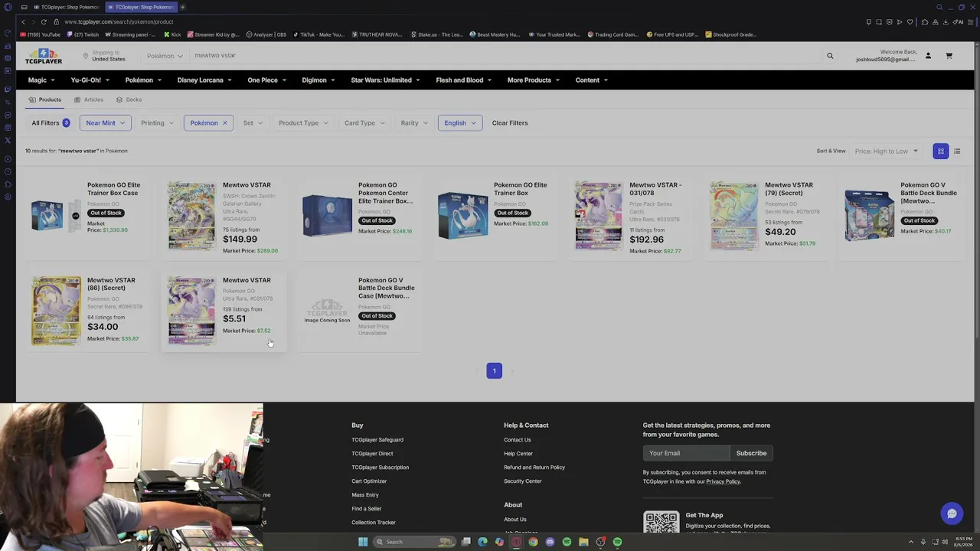Open the Printing filter dropdown
980x551 pixels.
pyautogui.click(x=157, y=123)
